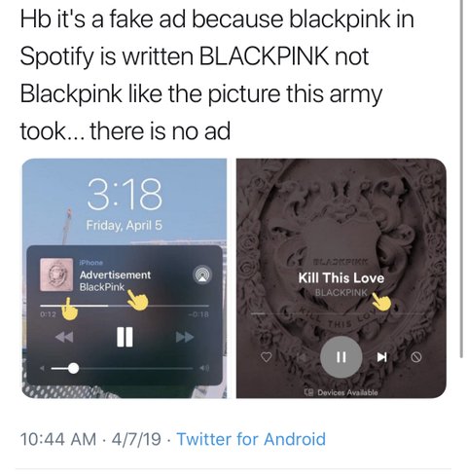Tap the Kill This Love song title
467x476 pixels.
(341, 278)
